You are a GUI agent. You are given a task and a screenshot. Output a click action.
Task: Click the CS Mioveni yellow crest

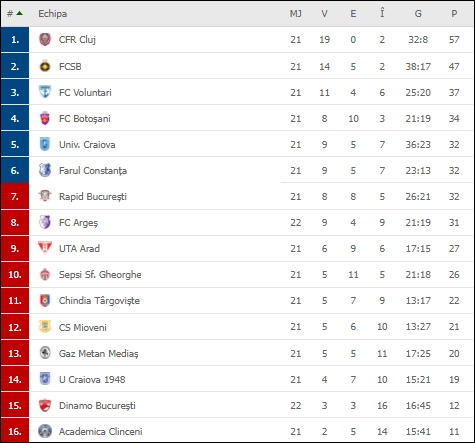point(45,327)
